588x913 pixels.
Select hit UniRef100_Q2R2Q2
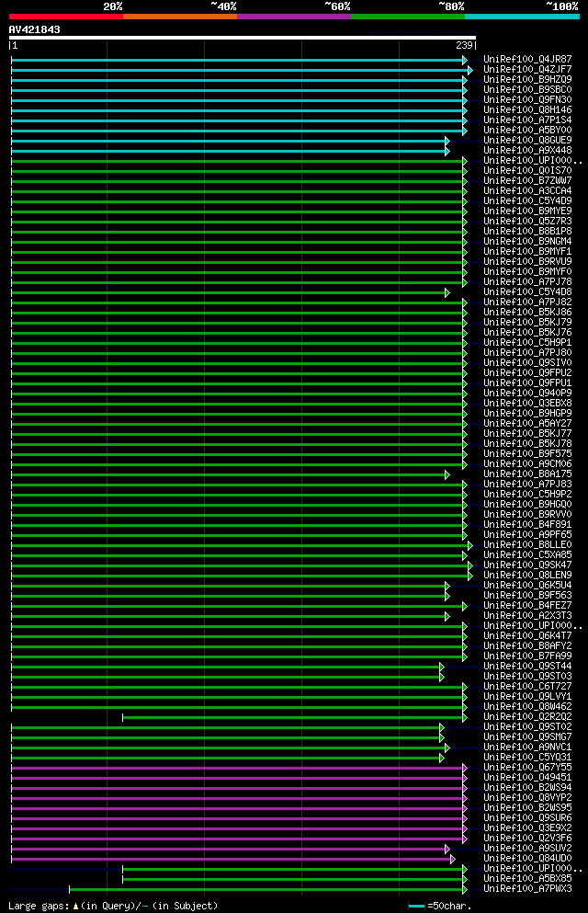click(x=527, y=717)
